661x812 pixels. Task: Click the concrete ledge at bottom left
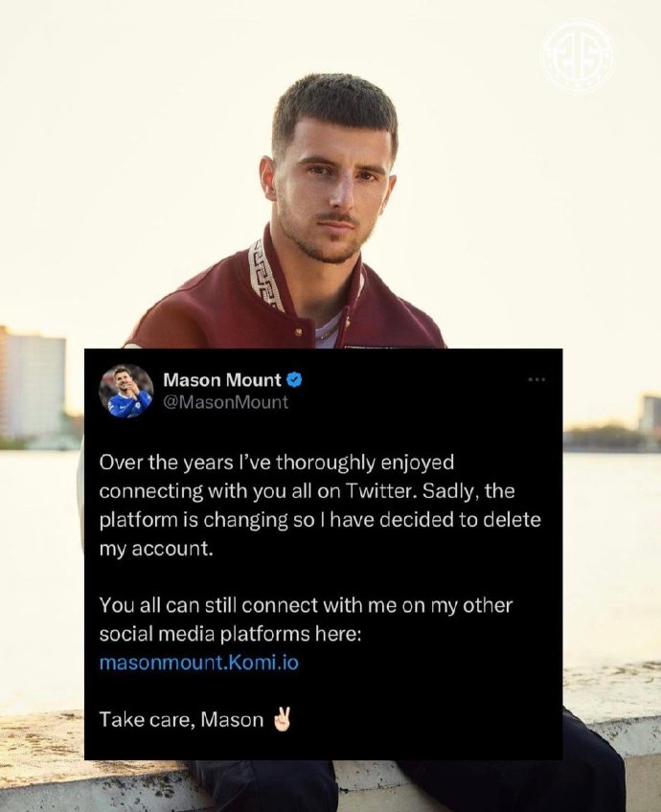[40, 756]
